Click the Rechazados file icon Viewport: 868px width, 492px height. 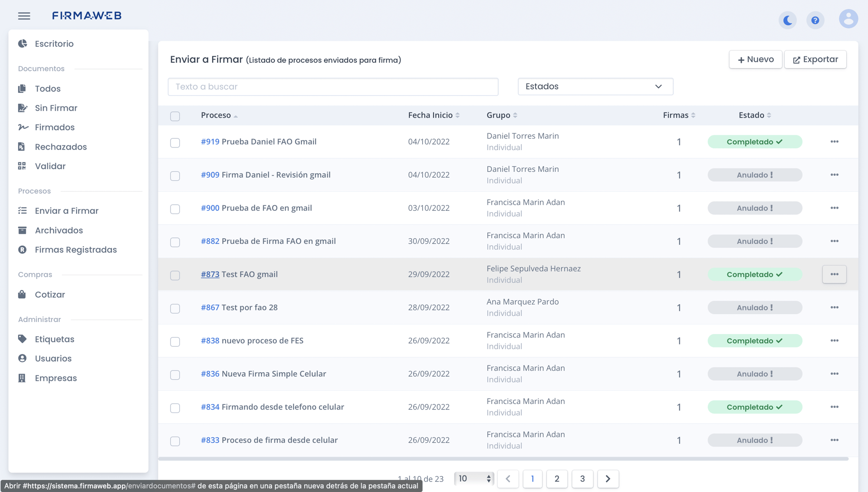pyautogui.click(x=22, y=147)
